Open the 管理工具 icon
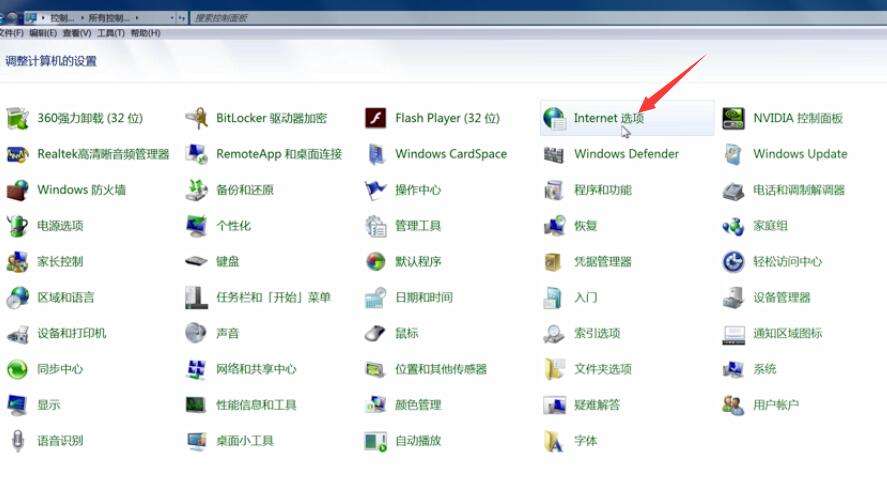This screenshot has height=480, width=887. pyautogui.click(x=376, y=226)
